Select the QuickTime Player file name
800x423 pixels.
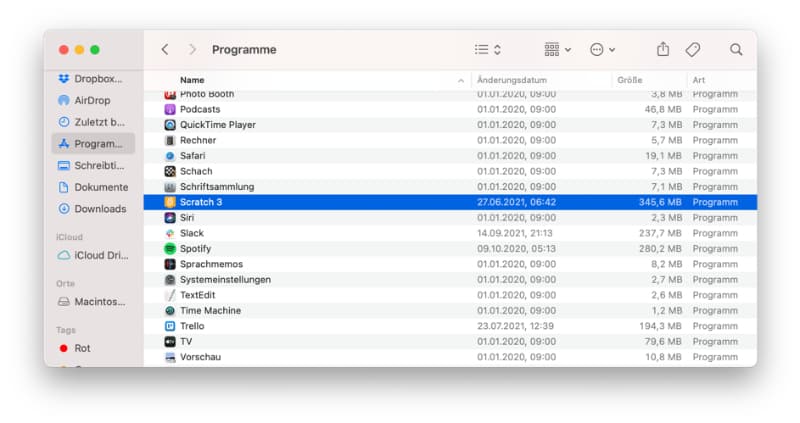click(x=218, y=125)
